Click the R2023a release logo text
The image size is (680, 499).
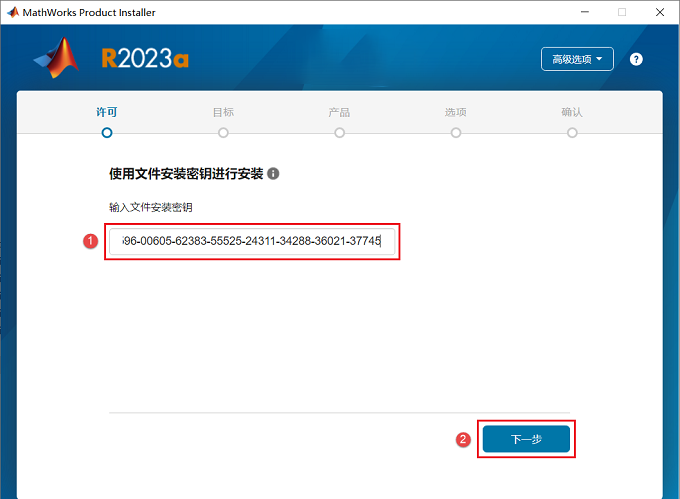pos(145,58)
